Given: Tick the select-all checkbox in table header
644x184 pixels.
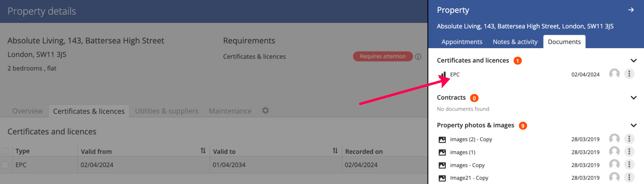Looking at the screenshot, I should coord(5,151).
